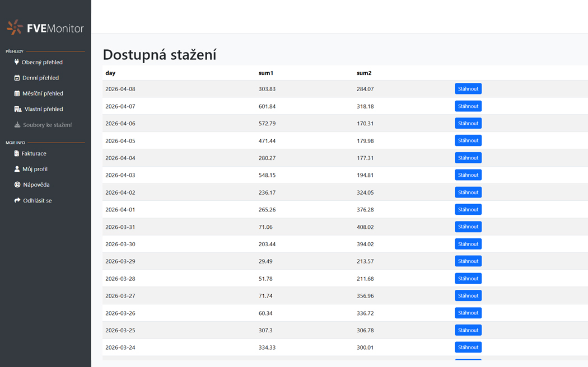
Task: Click Stáhnout in the 2026-03-24 row
Action: pyautogui.click(x=468, y=347)
